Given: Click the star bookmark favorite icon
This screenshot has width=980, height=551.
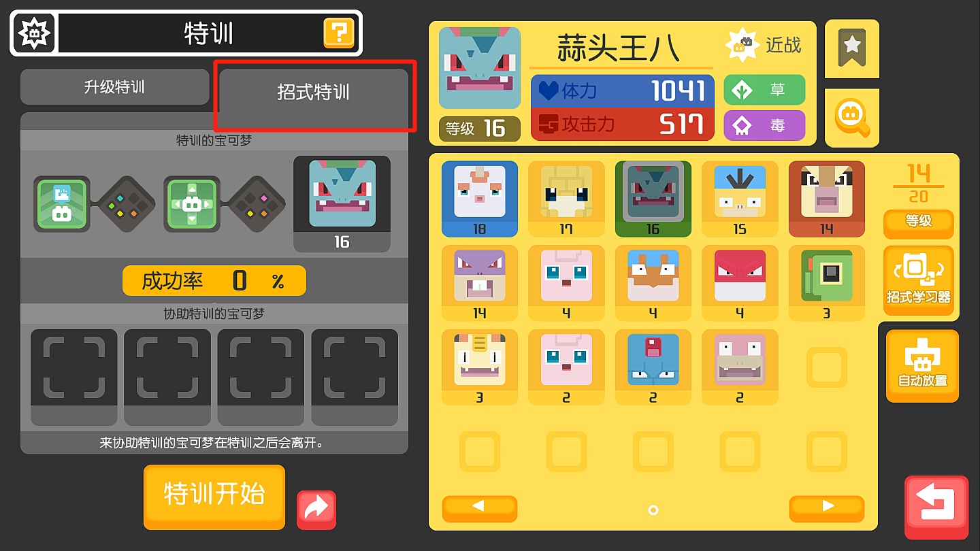Looking at the screenshot, I should click(852, 48).
